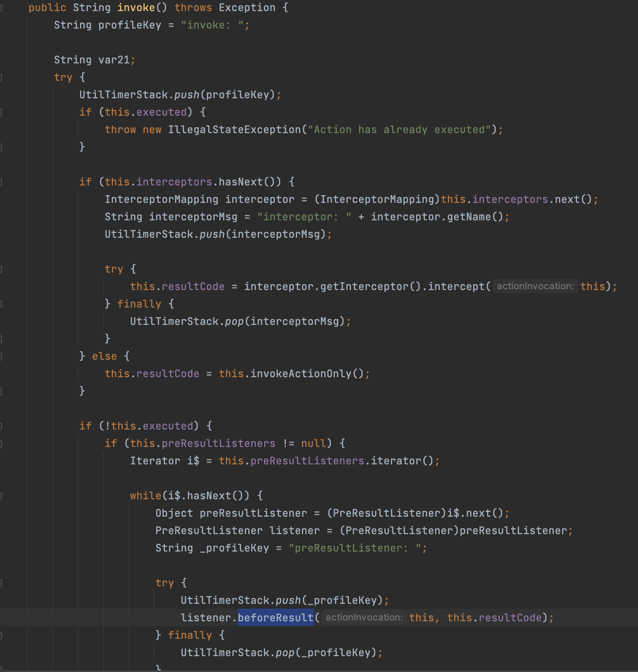
Task: Collapse the preResultListeners null-check fold marker
Action: [1, 443]
